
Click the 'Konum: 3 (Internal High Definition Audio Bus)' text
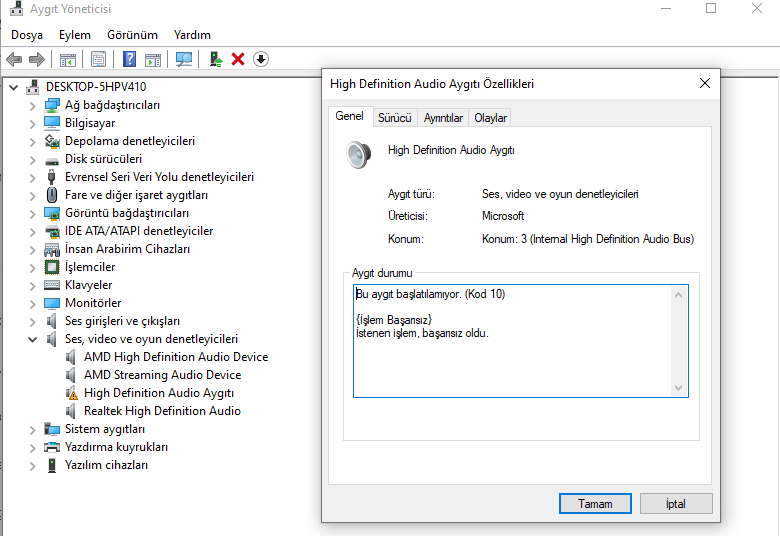coord(587,239)
